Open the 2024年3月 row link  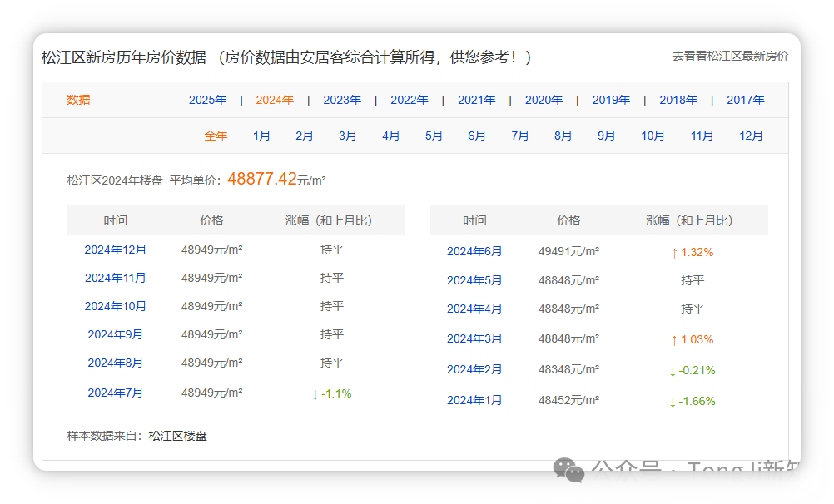coord(474,338)
